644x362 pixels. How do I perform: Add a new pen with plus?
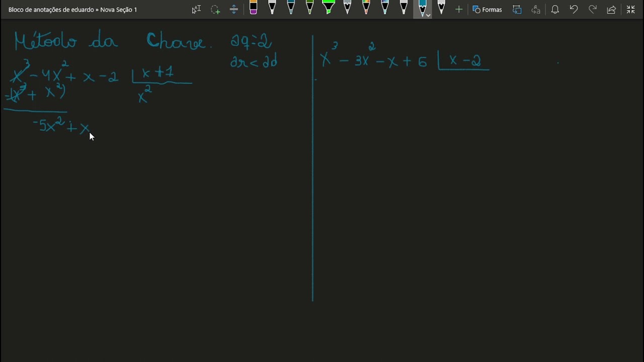458,10
